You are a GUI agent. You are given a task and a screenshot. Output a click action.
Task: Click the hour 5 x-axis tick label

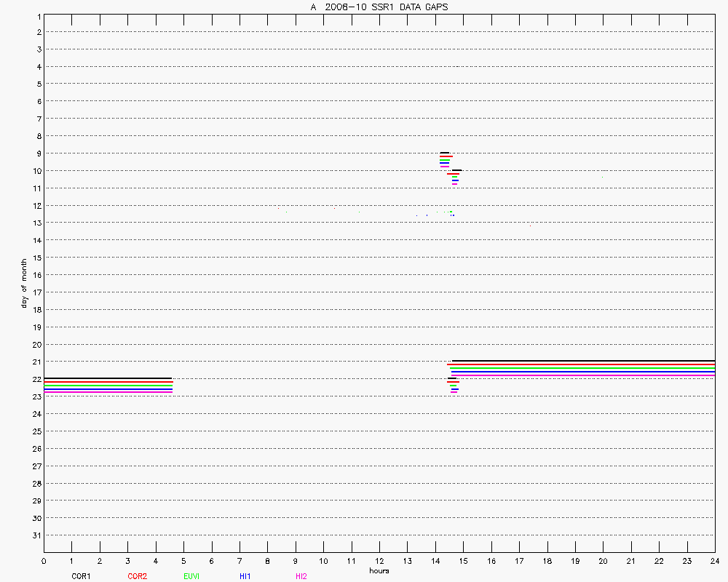pyautogui.click(x=183, y=561)
